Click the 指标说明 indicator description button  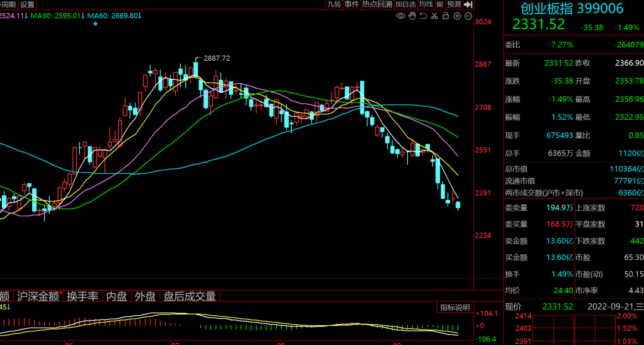point(455,307)
